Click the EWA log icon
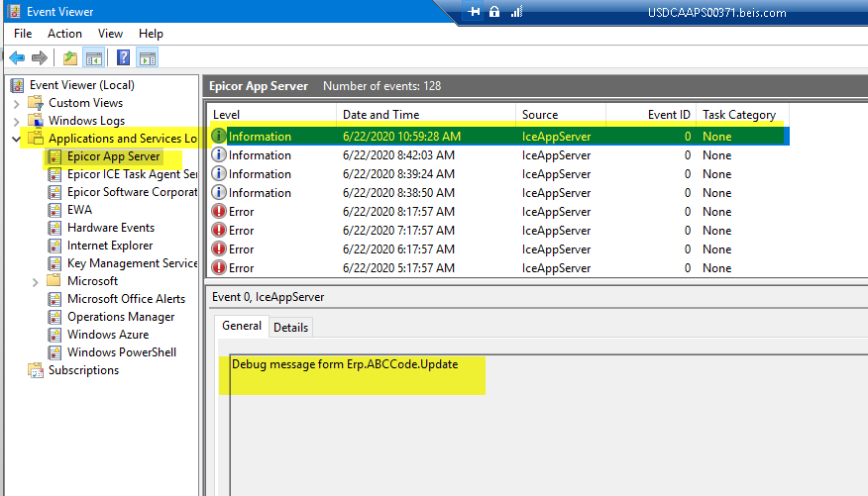Screen dimensions: 868x496 pos(54,210)
